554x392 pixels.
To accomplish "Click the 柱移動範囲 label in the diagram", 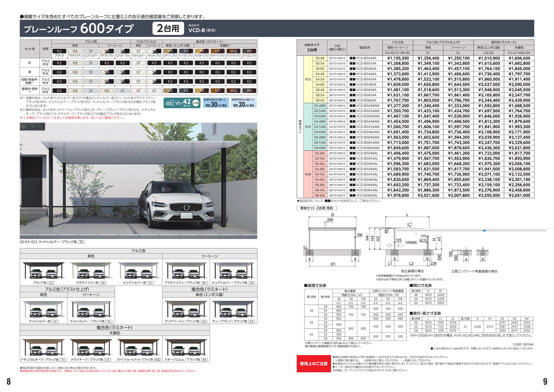I will click(x=411, y=242).
